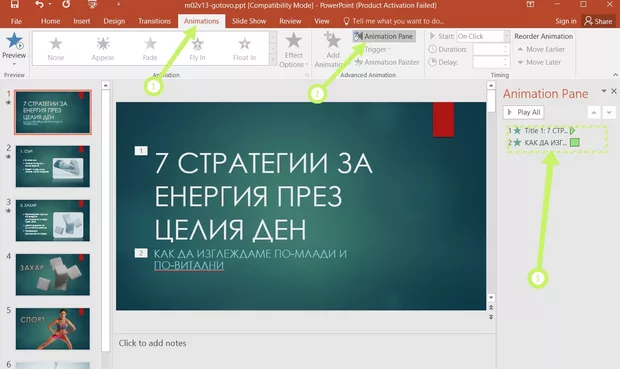620x369 pixels.
Task: Click the Save icon in quick access toolbar
Action: coord(15,4)
